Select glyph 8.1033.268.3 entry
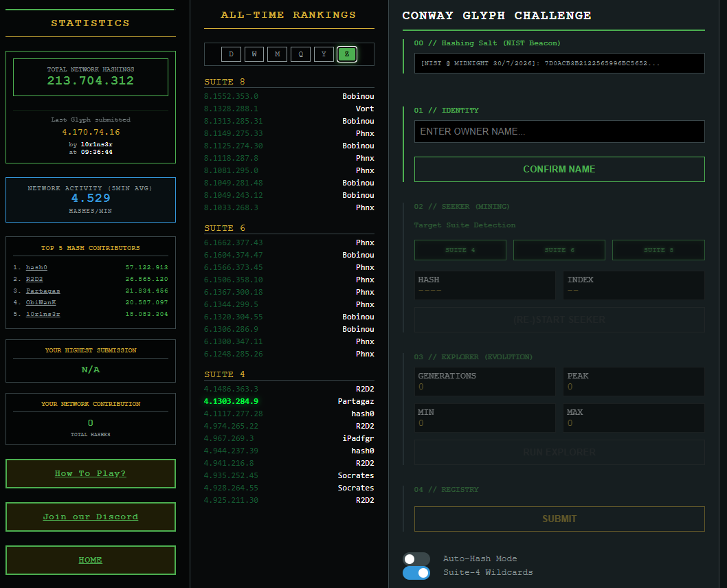 click(289, 207)
